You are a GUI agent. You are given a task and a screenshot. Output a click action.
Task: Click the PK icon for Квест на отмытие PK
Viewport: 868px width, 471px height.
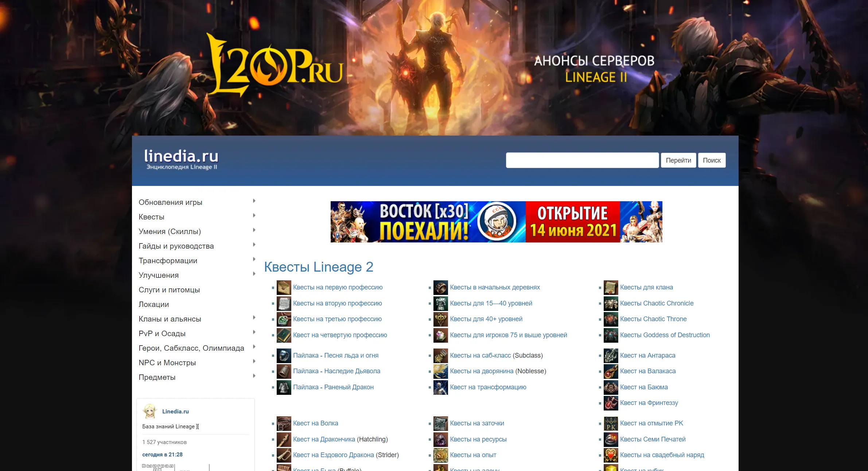click(x=611, y=423)
